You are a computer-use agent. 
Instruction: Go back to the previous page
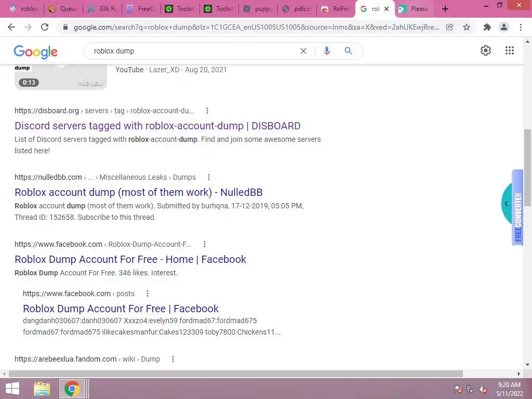coord(11,27)
